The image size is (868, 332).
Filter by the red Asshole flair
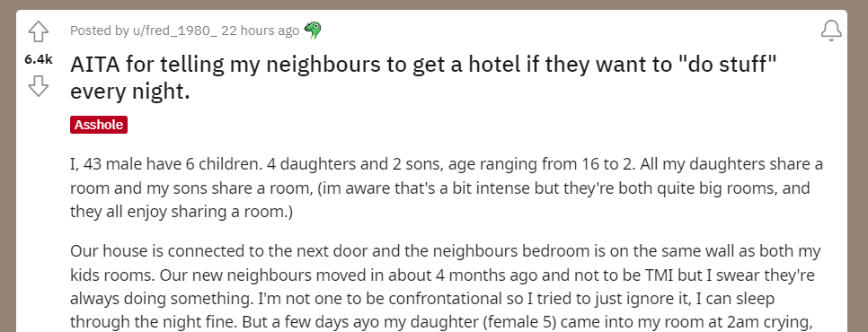point(99,125)
